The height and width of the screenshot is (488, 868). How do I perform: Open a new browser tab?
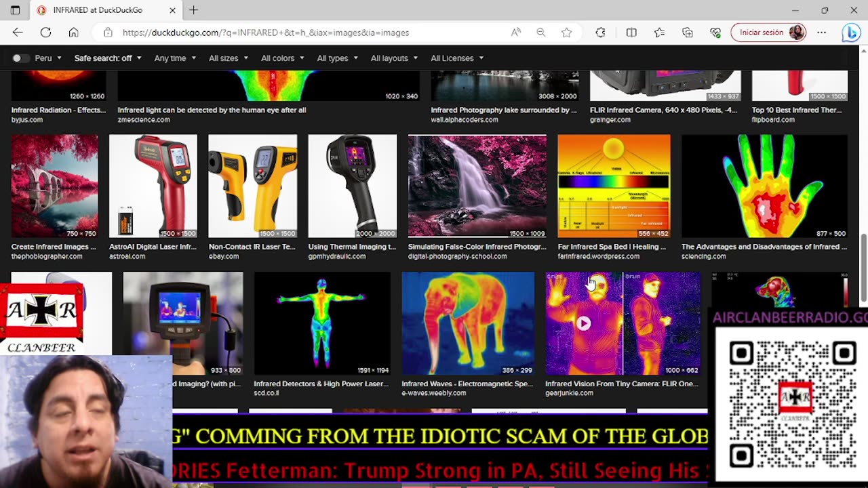click(x=194, y=10)
